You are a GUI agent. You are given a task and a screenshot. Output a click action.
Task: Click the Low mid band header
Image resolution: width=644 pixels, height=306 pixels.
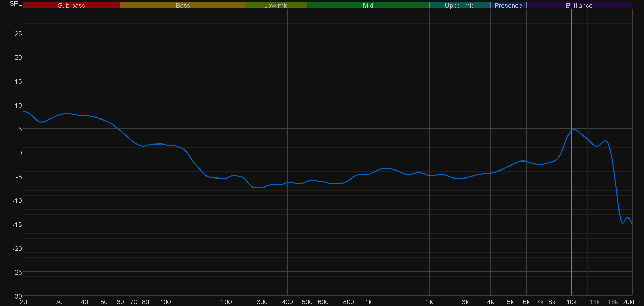[276, 5]
